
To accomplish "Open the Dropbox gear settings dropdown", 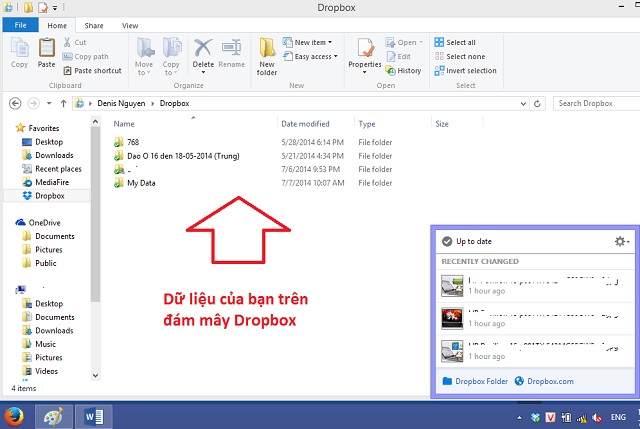I will pyautogui.click(x=622, y=241).
